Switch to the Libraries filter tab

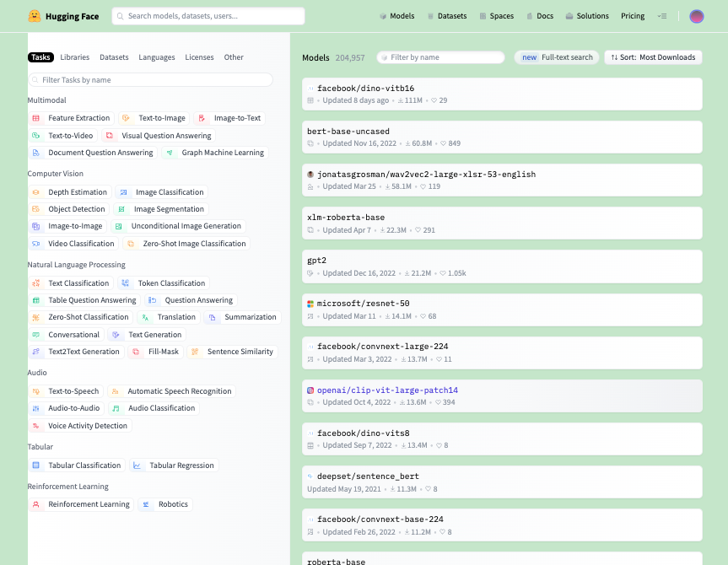75,57
